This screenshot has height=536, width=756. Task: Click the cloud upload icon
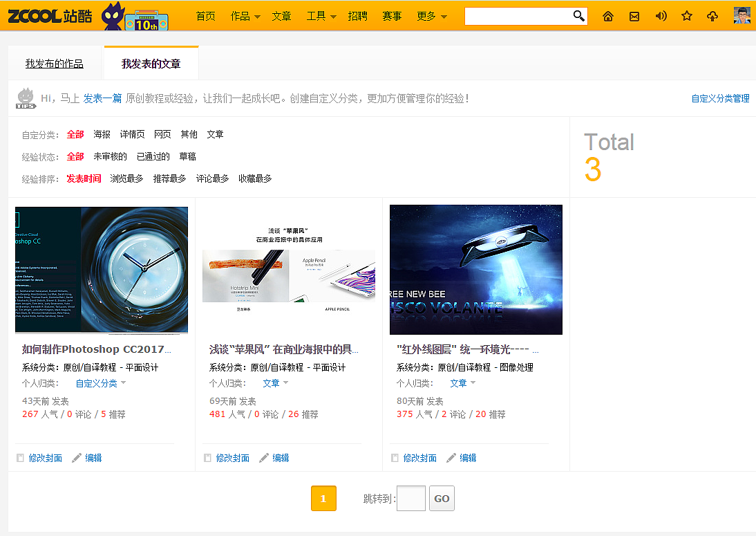pos(712,17)
